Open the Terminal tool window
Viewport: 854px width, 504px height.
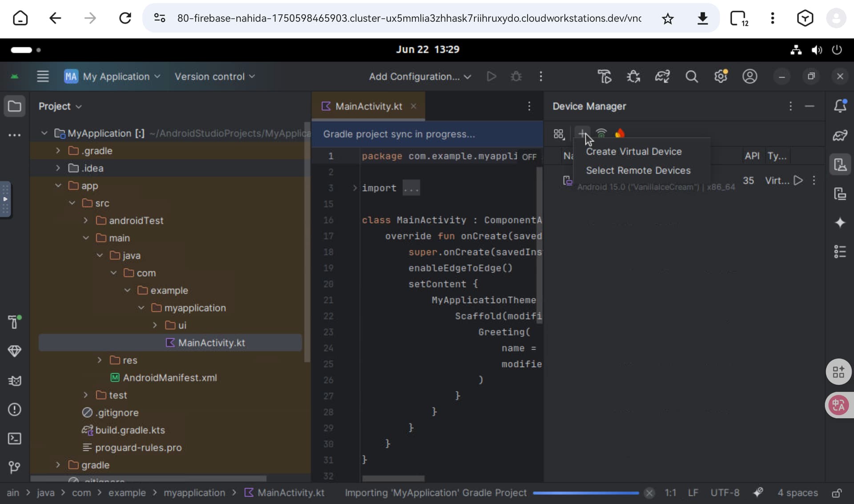15,439
